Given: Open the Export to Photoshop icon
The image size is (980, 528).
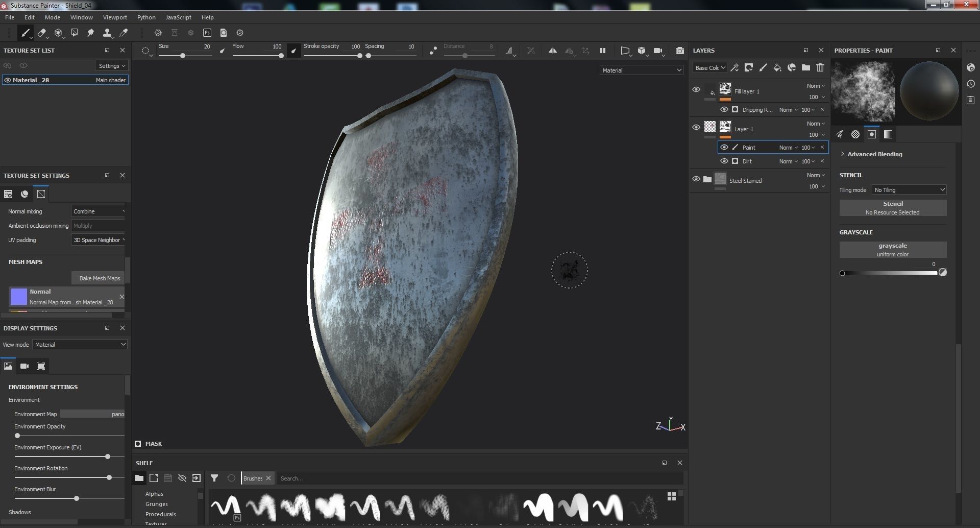Looking at the screenshot, I should 207,32.
